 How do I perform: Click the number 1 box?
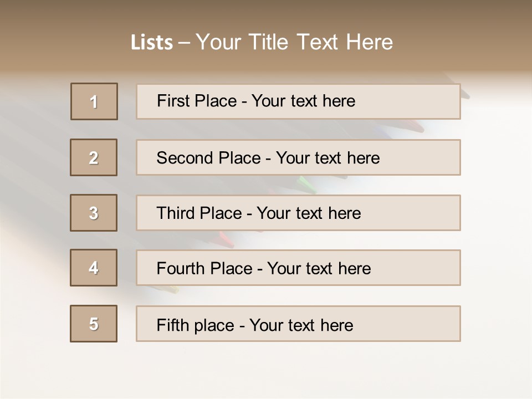click(x=94, y=101)
